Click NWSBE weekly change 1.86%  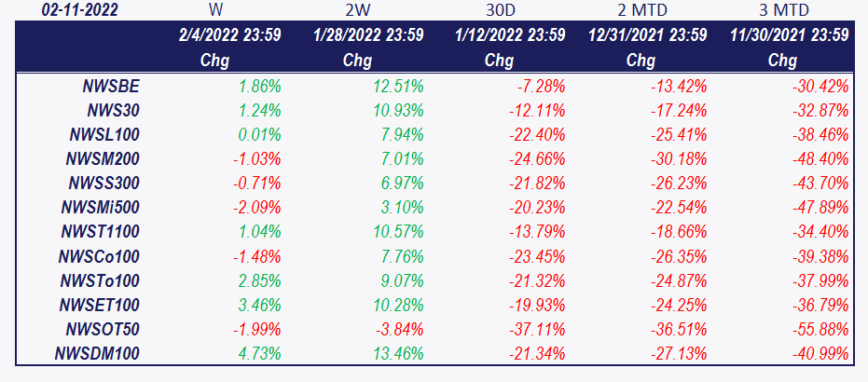(x=259, y=87)
